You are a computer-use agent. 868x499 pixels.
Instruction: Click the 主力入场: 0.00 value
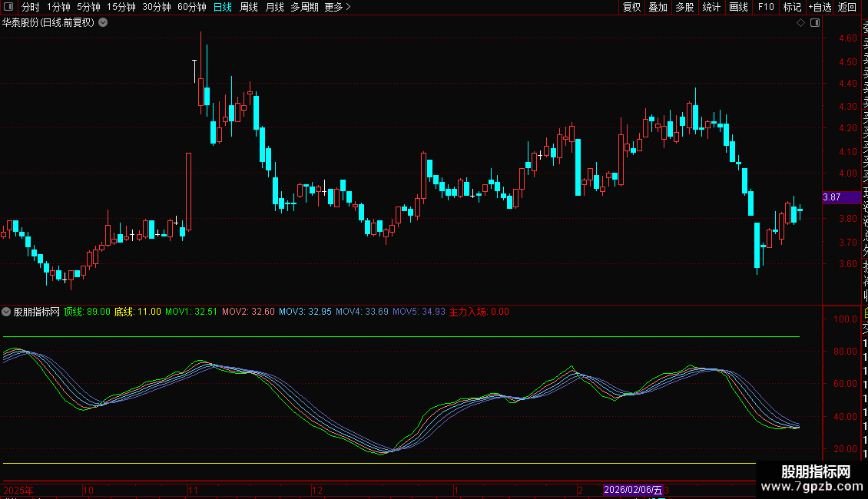(479, 312)
